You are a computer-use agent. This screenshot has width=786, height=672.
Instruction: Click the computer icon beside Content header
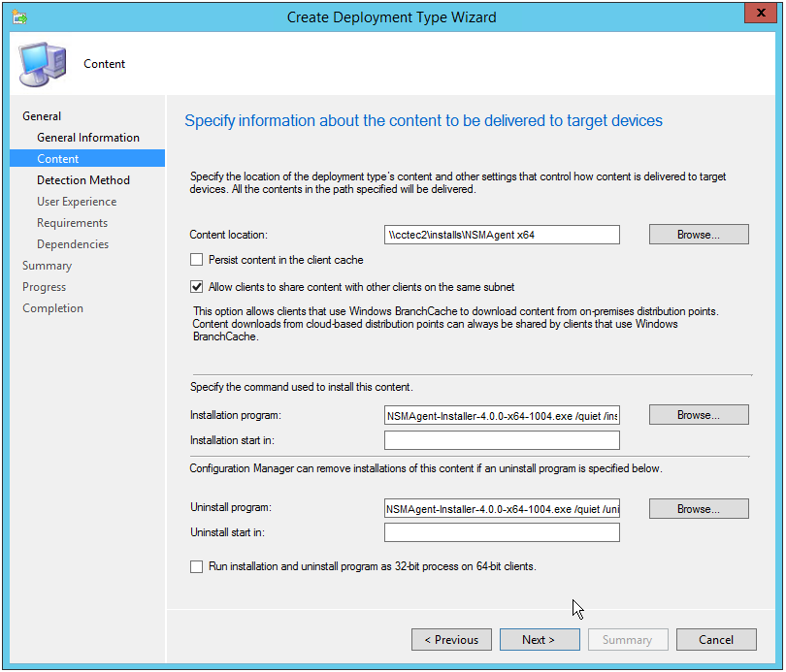(x=43, y=64)
